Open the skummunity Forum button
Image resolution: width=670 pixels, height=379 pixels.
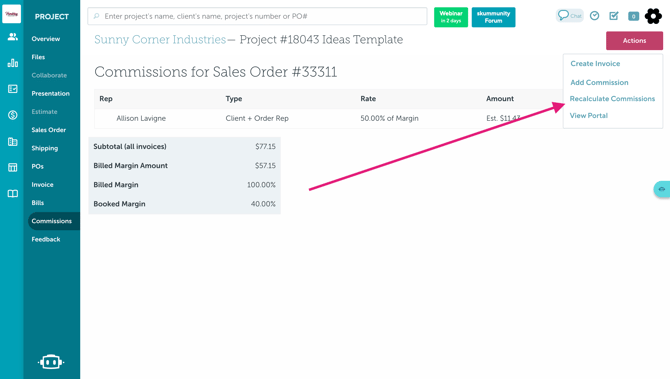click(494, 17)
